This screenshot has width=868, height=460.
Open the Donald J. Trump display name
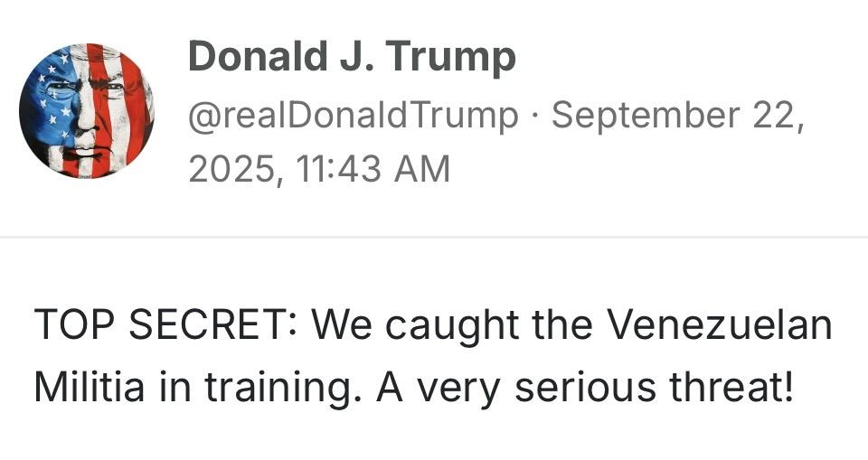[352, 58]
